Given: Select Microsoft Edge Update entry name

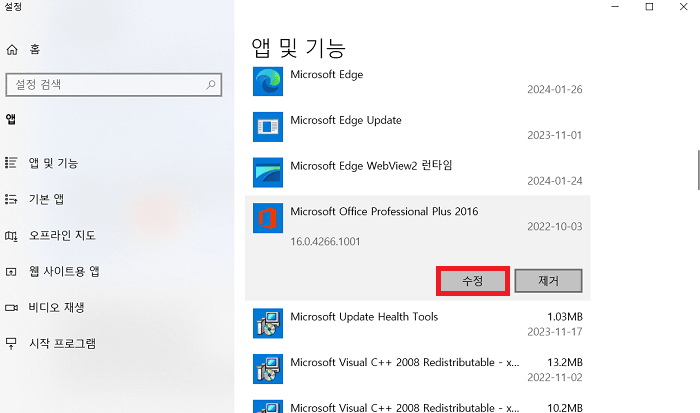Looking at the screenshot, I should [346, 120].
